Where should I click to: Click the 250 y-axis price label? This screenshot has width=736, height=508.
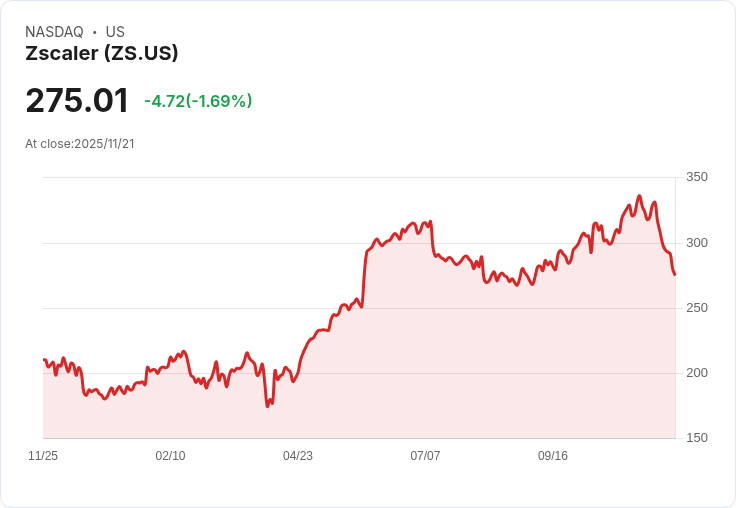697,308
